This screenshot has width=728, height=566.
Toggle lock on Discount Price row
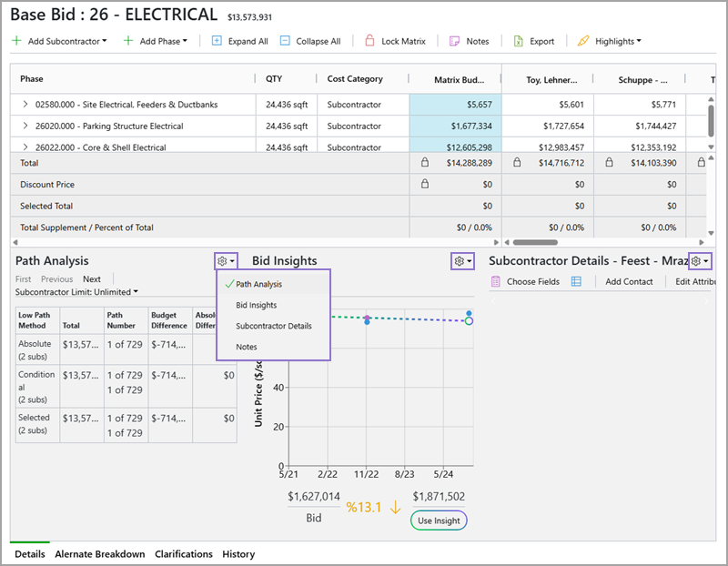[x=424, y=184]
